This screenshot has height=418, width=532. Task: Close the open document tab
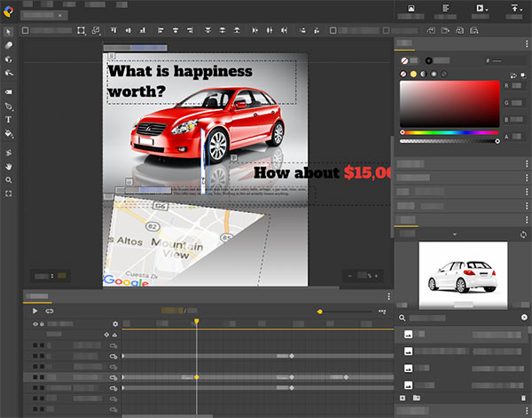click(x=59, y=16)
